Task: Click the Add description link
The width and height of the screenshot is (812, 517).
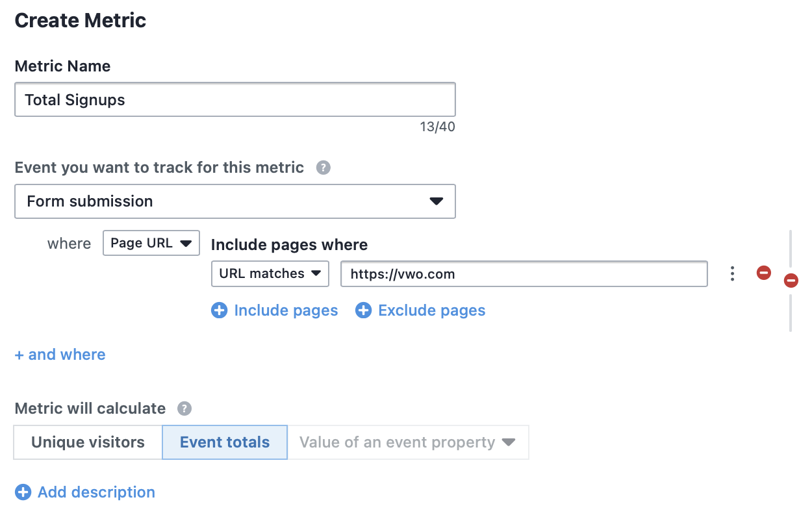Action: [x=96, y=492]
